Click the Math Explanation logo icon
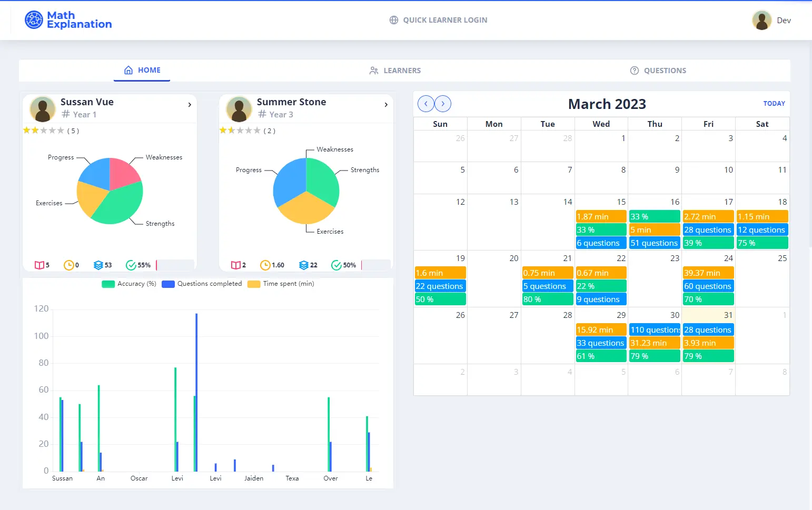This screenshot has width=812, height=510. click(33, 19)
